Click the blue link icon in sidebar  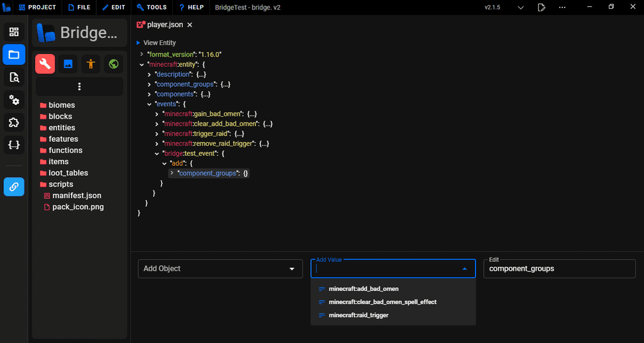pos(14,187)
